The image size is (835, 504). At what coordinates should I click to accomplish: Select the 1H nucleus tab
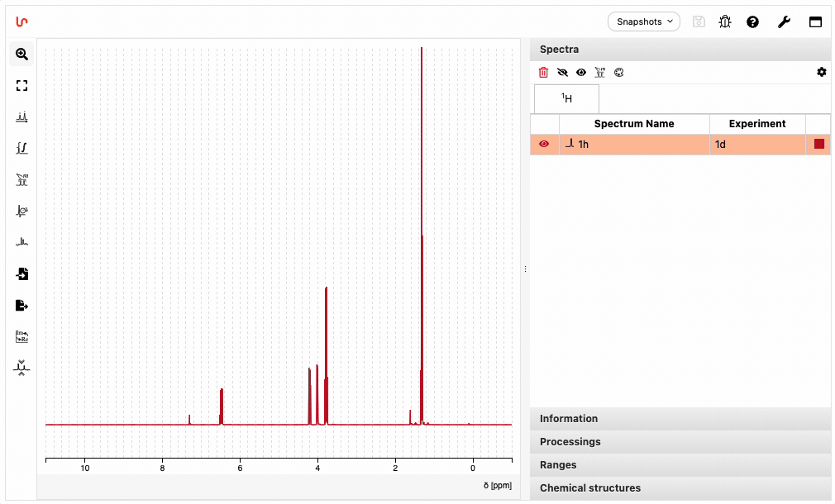tap(566, 99)
